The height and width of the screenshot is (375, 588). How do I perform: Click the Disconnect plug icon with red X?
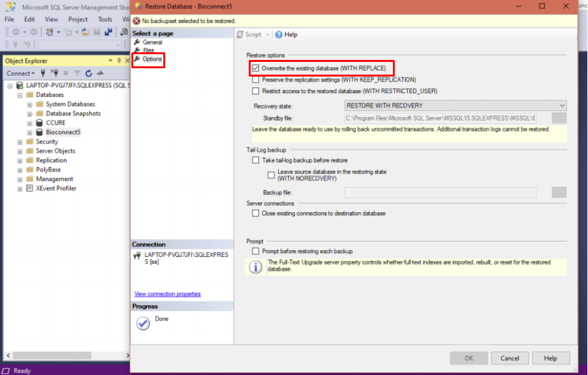pyautogui.click(x=55, y=73)
